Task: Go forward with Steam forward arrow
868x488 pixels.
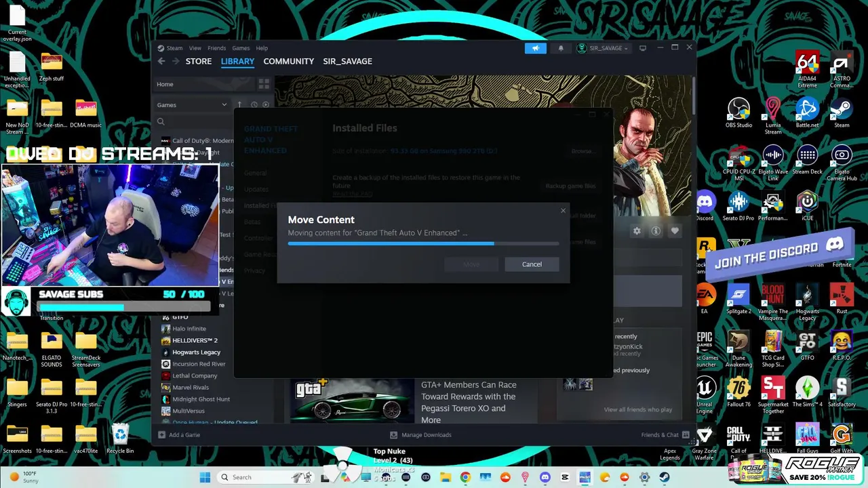Action: point(176,61)
